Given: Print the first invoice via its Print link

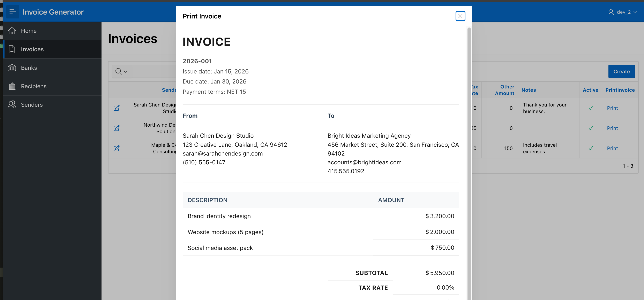Looking at the screenshot, I should (612, 108).
